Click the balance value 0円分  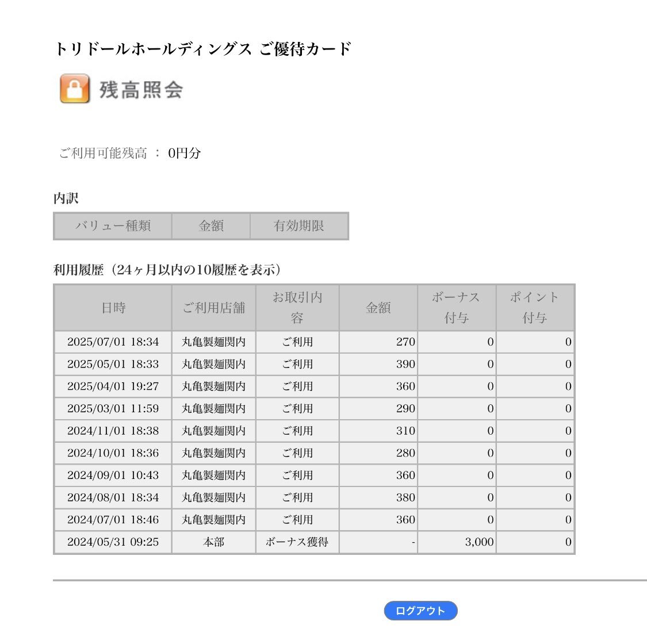click(185, 153)
